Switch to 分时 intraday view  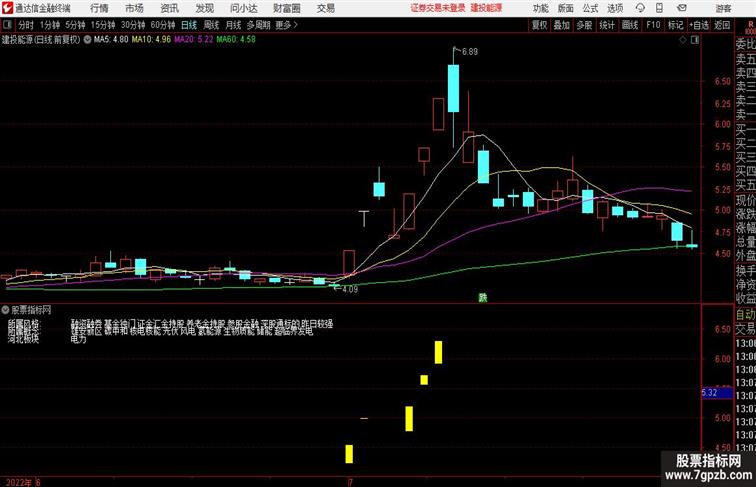(x=26, y=25)
